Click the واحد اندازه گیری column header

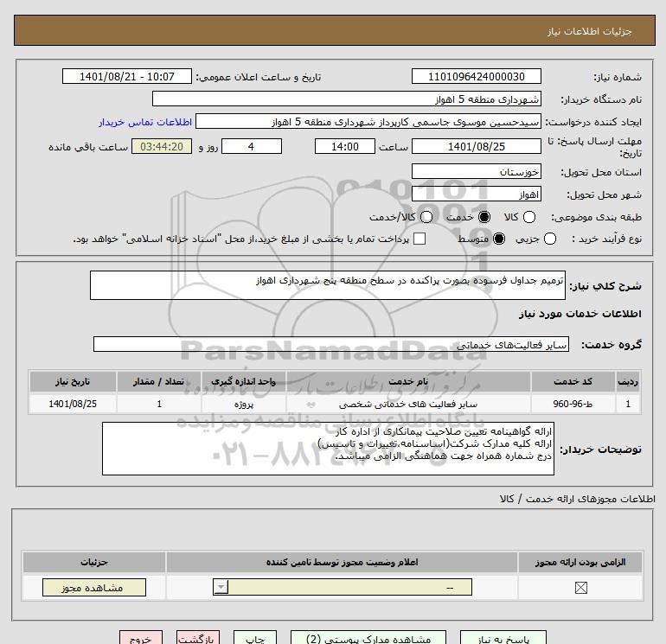243,381
